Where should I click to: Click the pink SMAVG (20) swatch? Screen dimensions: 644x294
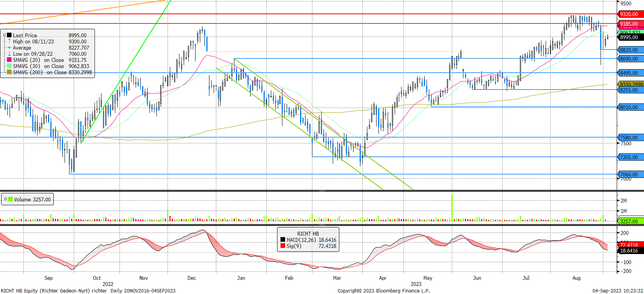pos(9,60)
